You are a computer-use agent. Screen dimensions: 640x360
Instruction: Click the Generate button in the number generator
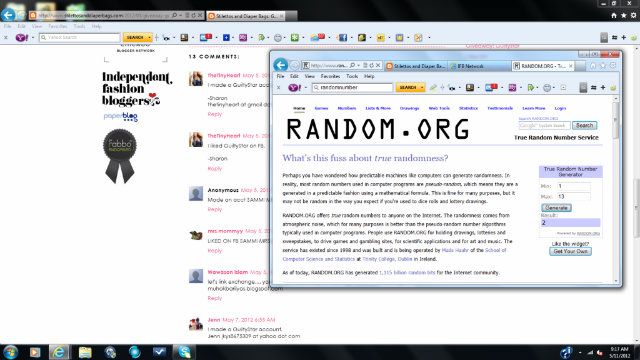coord(556,208)
